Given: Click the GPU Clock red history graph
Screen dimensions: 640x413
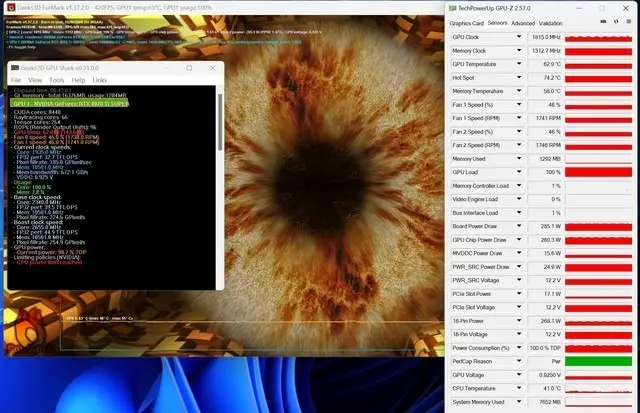Looking at the screenshot, I should click(598, 37).
